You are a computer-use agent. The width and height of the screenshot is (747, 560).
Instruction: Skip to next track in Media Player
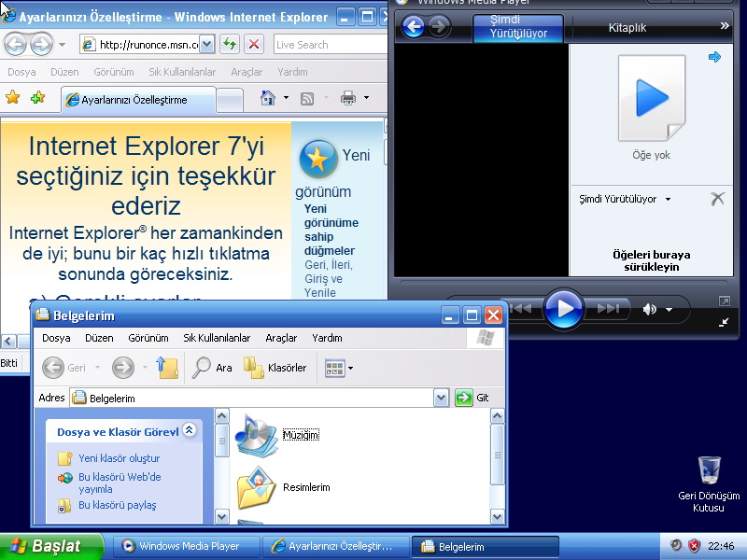coord(608,309)
